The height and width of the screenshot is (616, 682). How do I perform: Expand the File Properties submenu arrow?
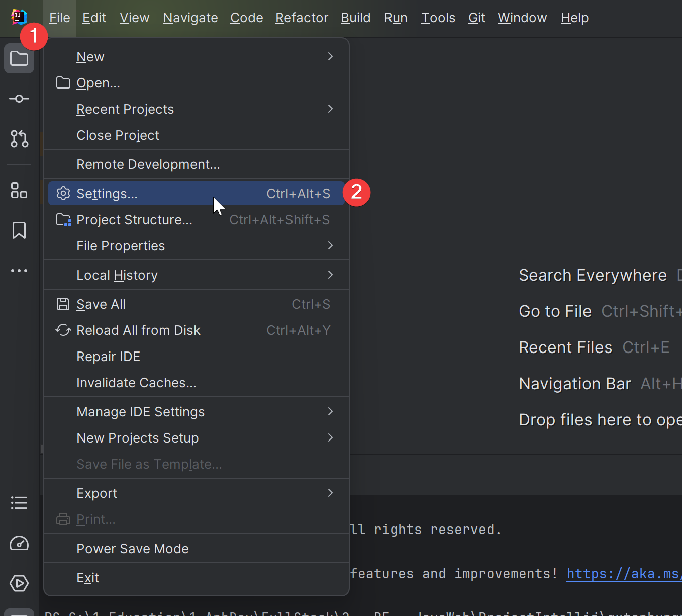330,245
